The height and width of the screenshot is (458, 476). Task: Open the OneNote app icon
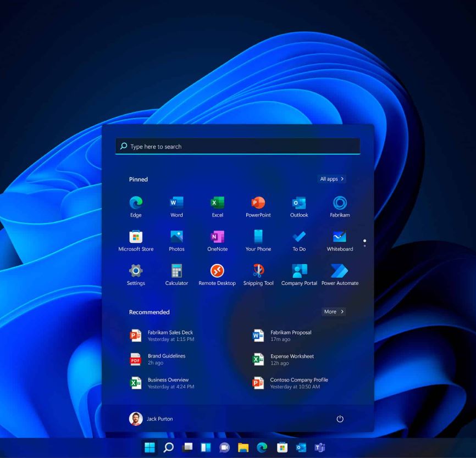(x=217, y=237)
